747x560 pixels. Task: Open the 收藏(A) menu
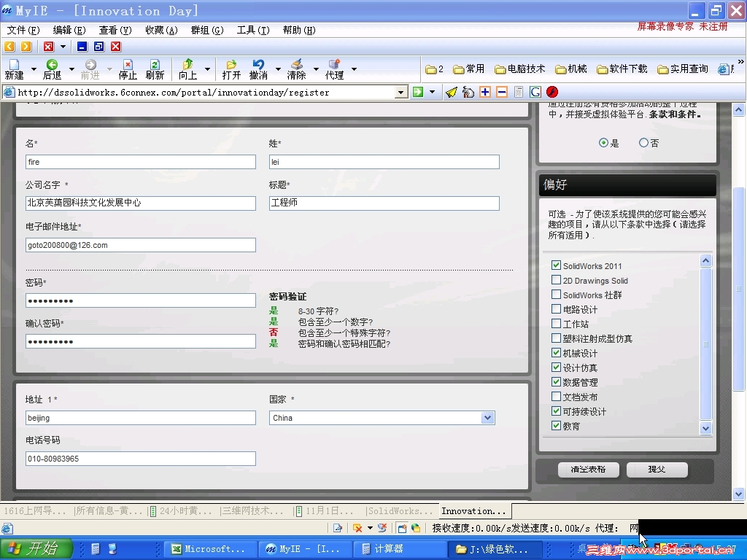point(161,31)
